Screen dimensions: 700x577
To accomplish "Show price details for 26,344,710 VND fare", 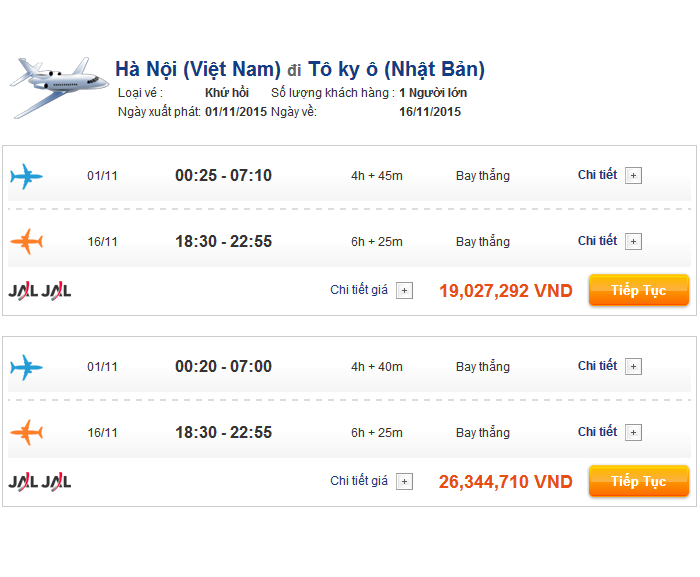I will click(404, 481).
